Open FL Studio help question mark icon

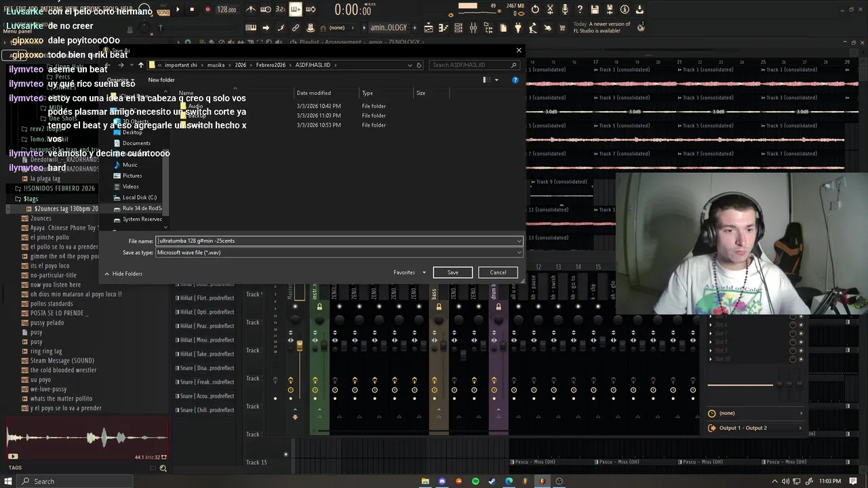580,9
